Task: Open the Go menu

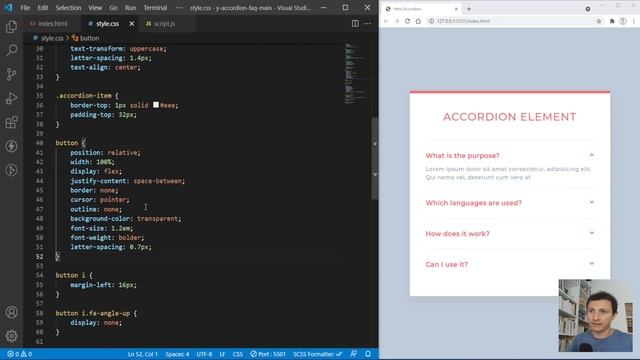Action: (113, 7)
